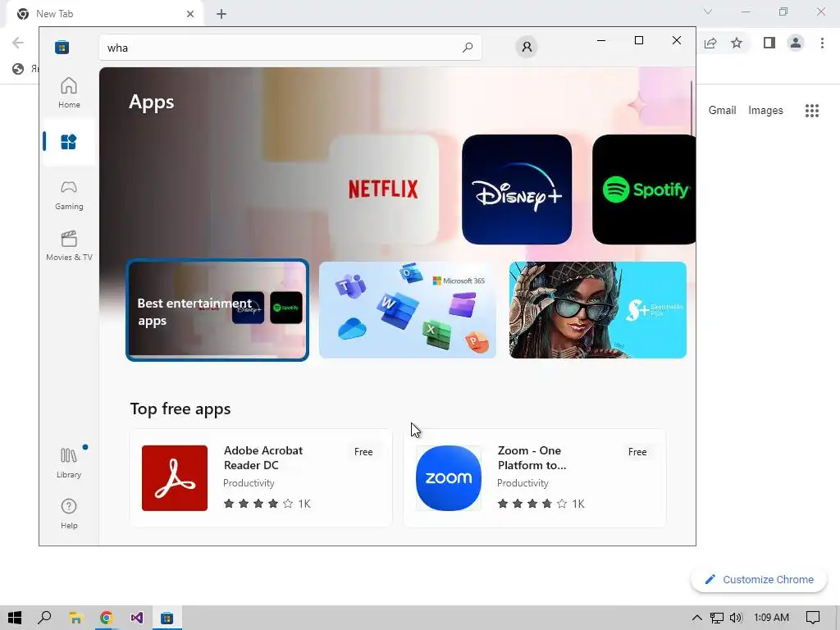Bookmark this tab with Chrome star icon
Image resolution: width=840 pixels, height=630 pixels.
point(737,43)
